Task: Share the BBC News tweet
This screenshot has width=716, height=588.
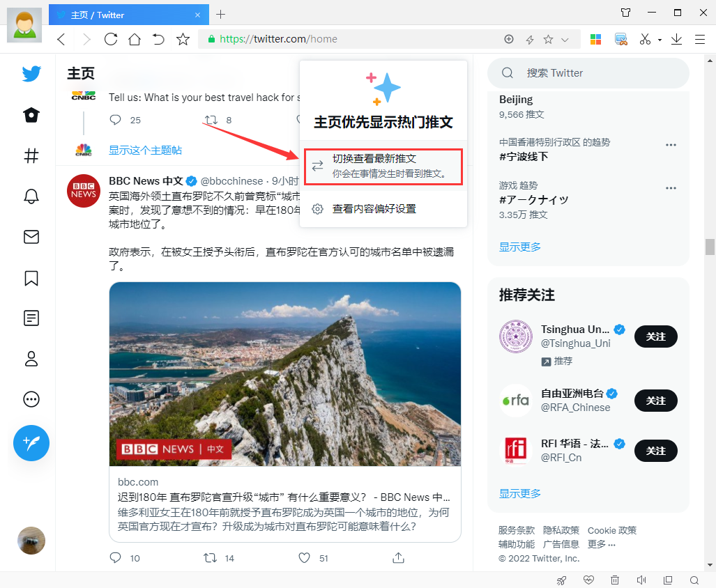Action: pyautogui.click(x=398, y=557)
